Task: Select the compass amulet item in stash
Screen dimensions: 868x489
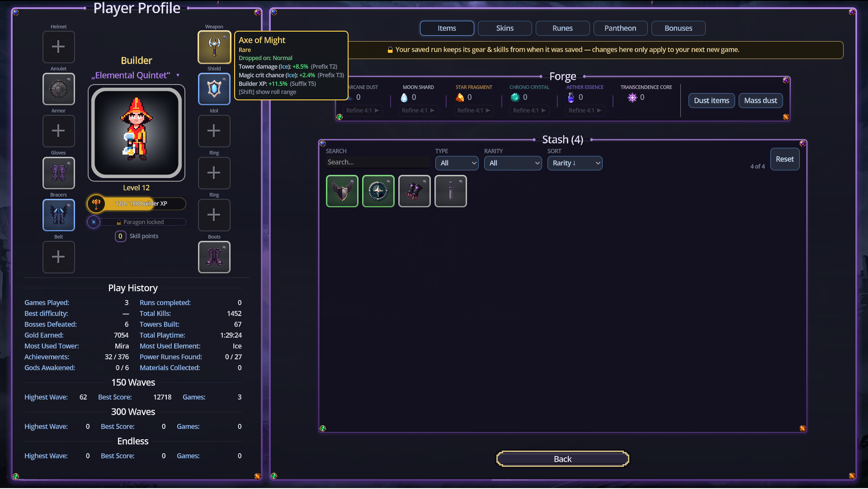Action: tap(378, 191)
